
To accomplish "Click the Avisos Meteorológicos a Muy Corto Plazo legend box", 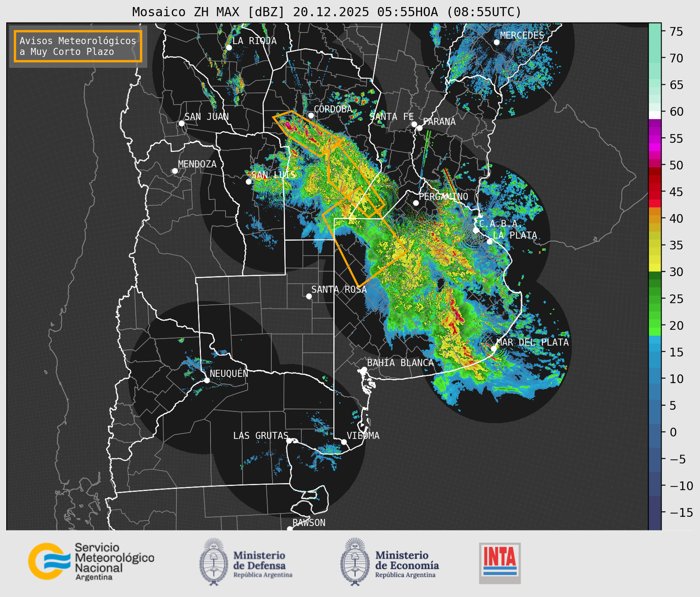I will [78, 46].
